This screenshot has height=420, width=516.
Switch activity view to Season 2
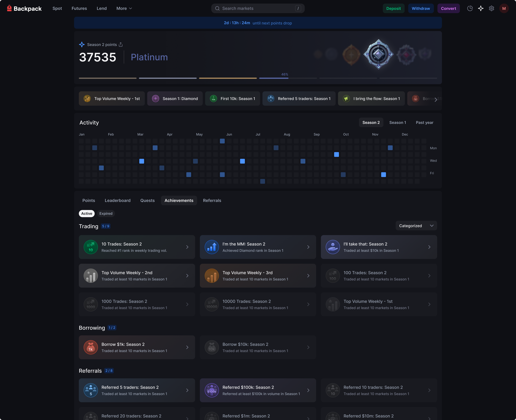point(371,122)
